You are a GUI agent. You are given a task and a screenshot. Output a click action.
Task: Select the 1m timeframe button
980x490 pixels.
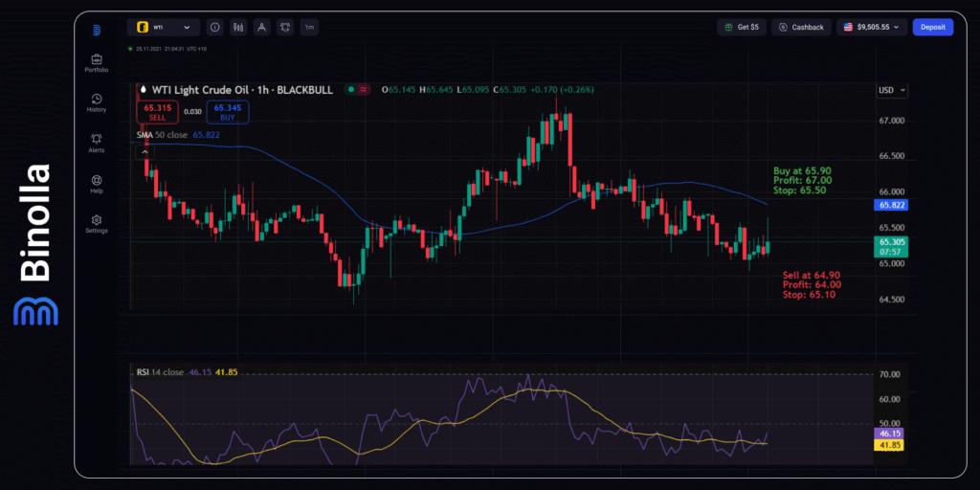(x=309, y=28)
